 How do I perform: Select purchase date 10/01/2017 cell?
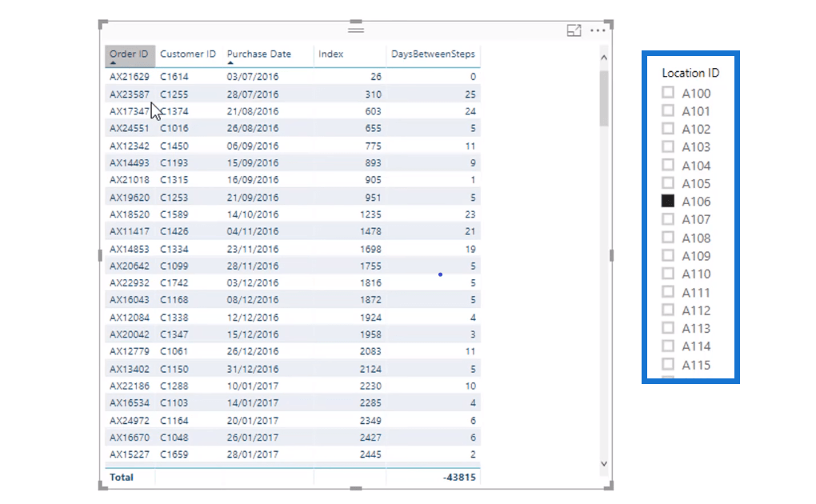pyautogui.click(x=253, y=386)
